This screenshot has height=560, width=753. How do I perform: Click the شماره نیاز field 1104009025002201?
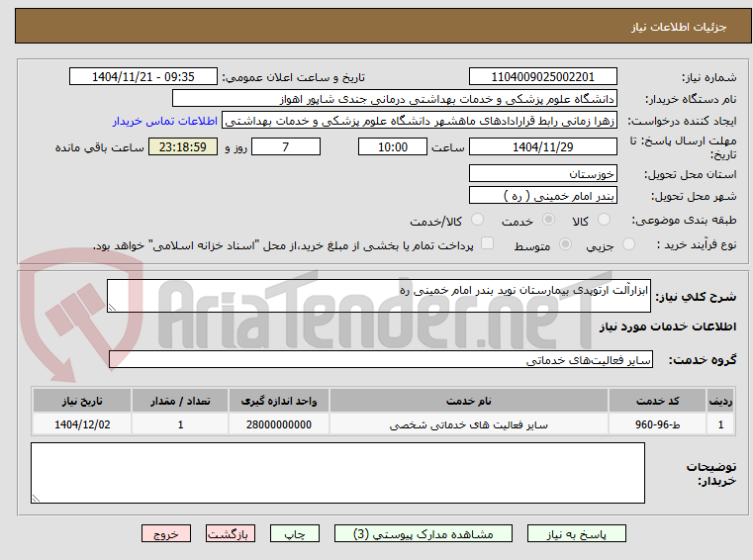pyautogui.click(x=542, y=76)
